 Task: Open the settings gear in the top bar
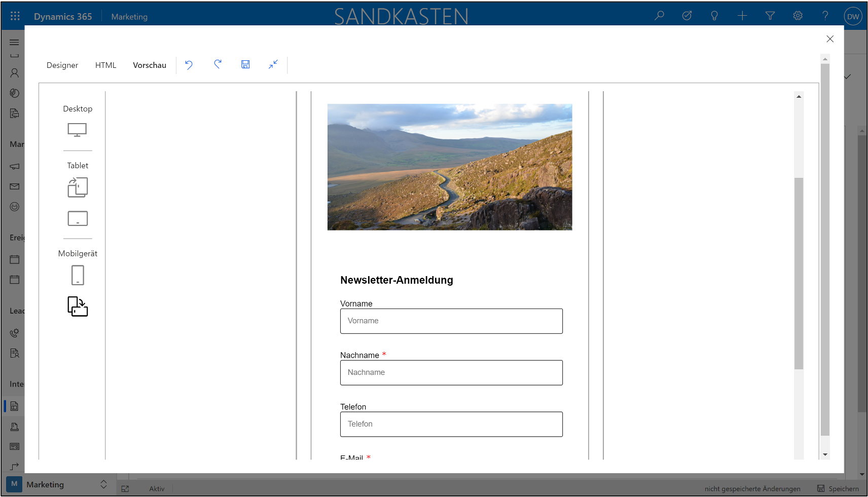coord(798,16)
